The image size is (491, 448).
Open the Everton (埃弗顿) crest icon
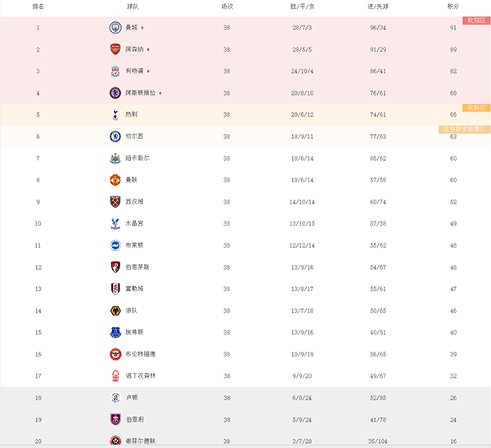click(x=115, y=332)
